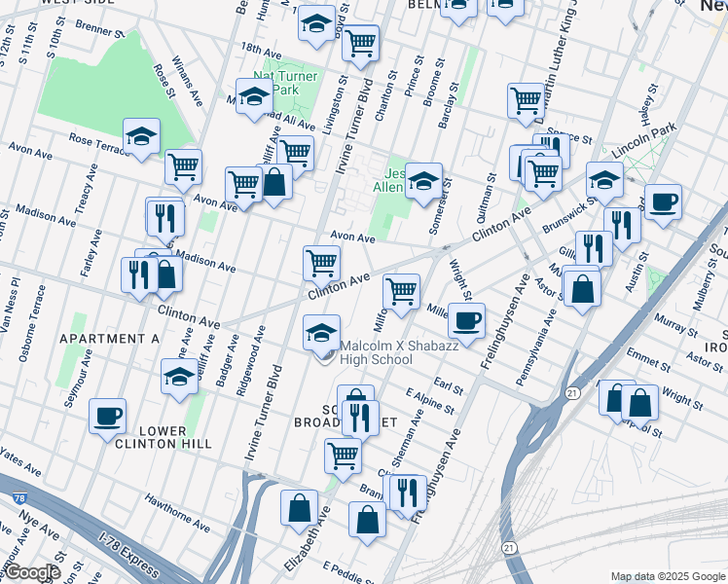Select the school marker at Nat Turner Park
728x584 pixels.
tap(254, 97)
